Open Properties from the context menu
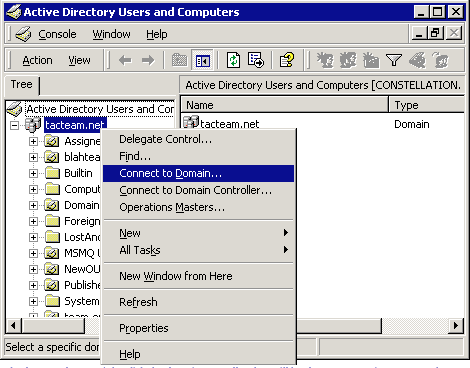Image resolution: width=470 pixels, height=368 pixels. [198, 328]
